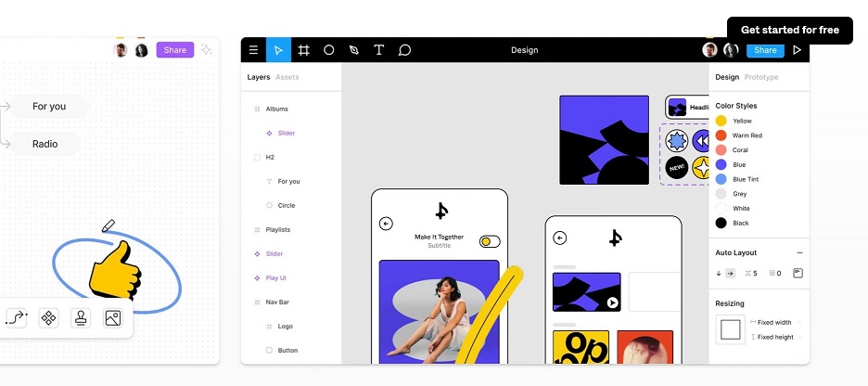Image resolution: width=868 pixels, height=386 pixels.
Task: Select the blue starburst sticker icon
Action: tap(676, 141)
